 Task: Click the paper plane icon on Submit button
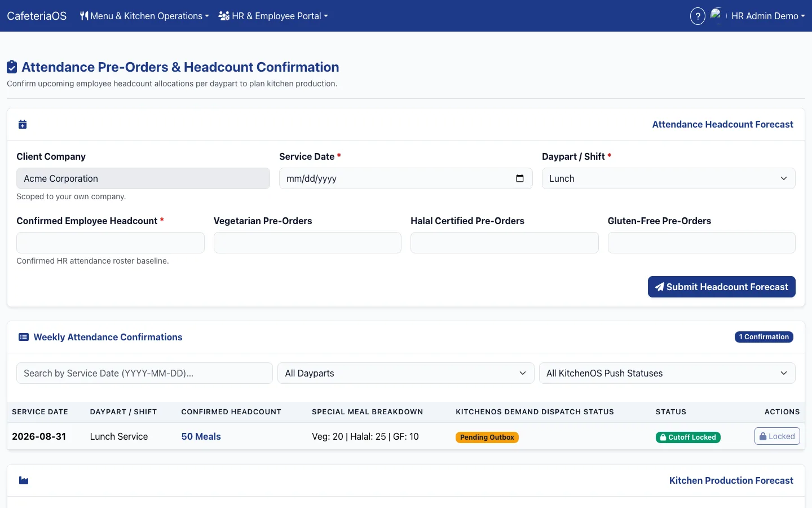660,287
